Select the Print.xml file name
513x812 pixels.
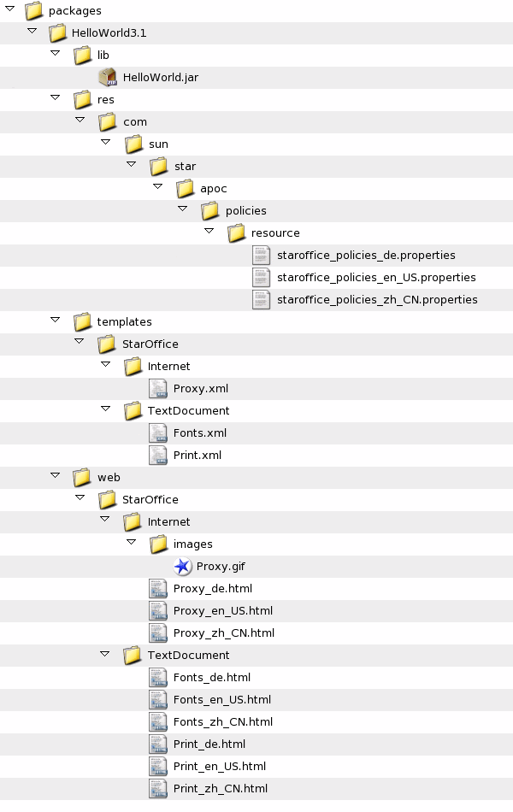197,456
